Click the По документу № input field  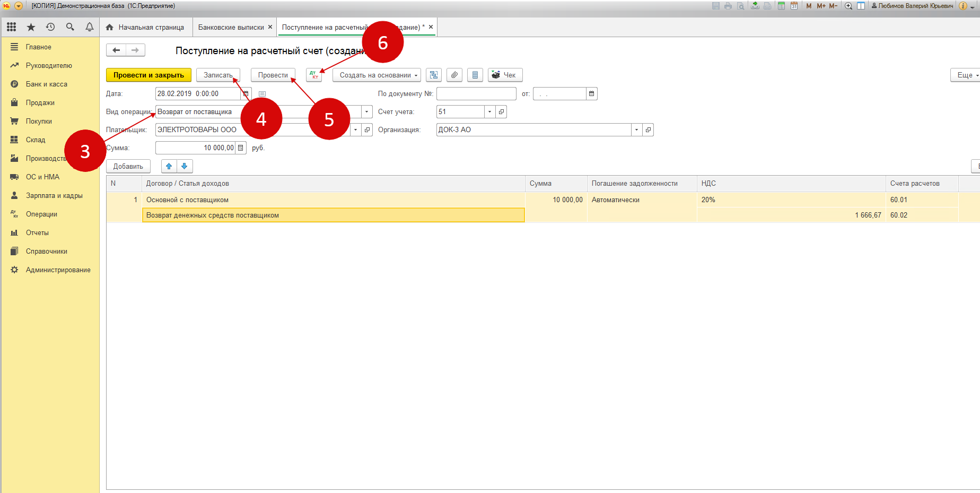point(476,94)
